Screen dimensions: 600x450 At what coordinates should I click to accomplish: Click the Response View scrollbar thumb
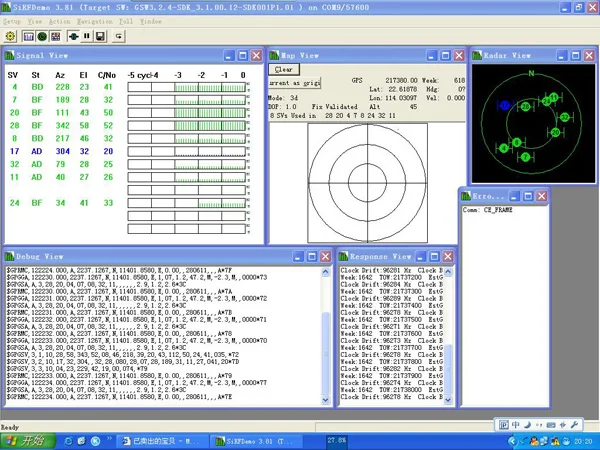tap(447, 370)
